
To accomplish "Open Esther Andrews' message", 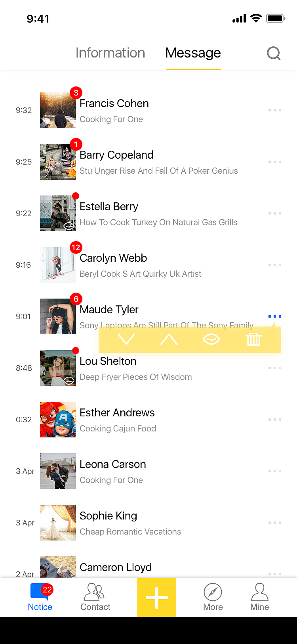I will [158, 420].
